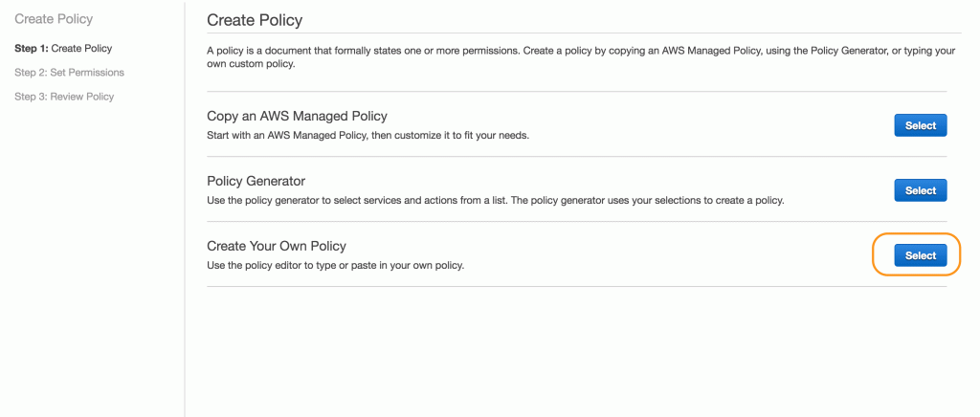Viewport: 980px width, 417px height.
Task: Click the 'Use the policy generator' description text
Action: (x=495, y=201)
